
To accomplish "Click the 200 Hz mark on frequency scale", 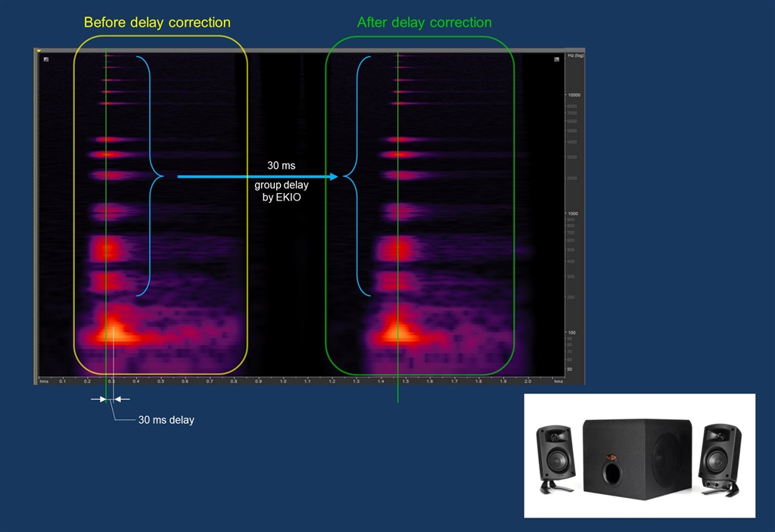I will click(x=571, y=297).
